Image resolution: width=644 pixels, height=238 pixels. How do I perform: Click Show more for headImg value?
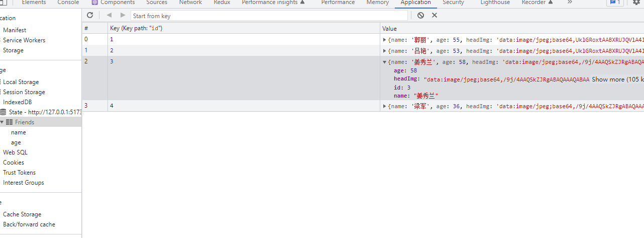608,80
